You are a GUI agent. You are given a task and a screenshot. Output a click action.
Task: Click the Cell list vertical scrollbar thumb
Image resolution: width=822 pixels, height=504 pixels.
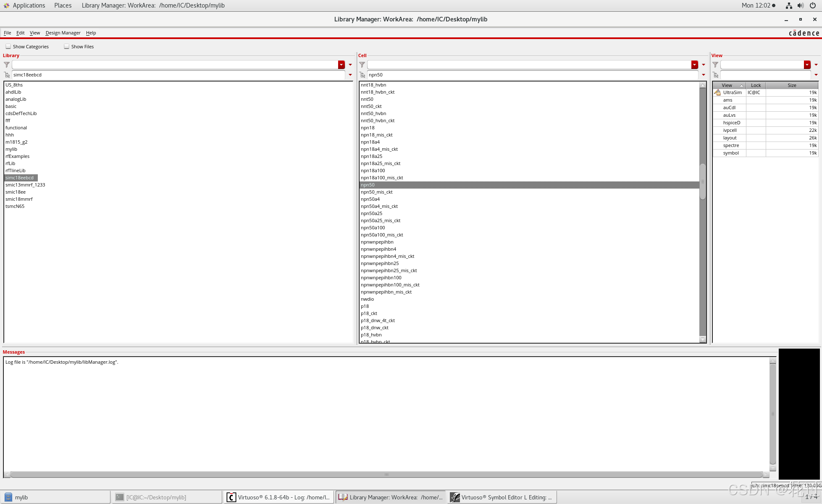[x=703, y=181]
